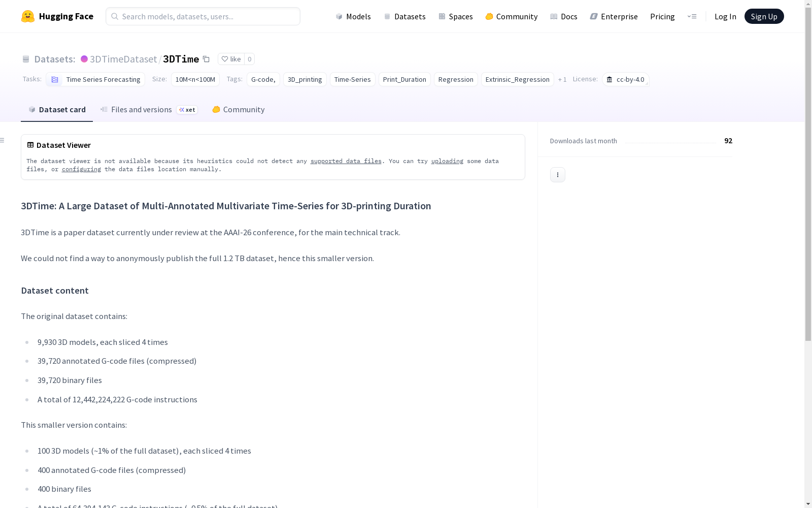
Task: Switch to the Dataset card tab
Action: [x=57, y=110]
